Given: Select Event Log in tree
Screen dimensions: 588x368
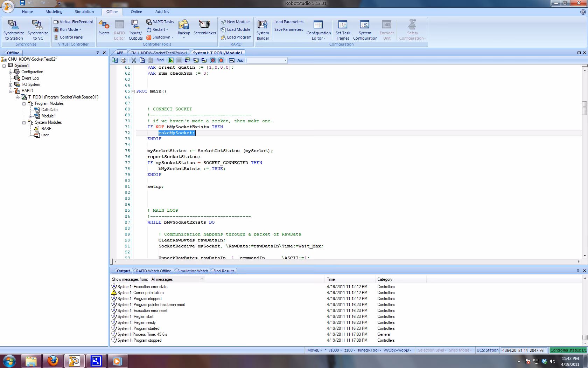Looking at the screenshot, I should (x=30, y=78).
